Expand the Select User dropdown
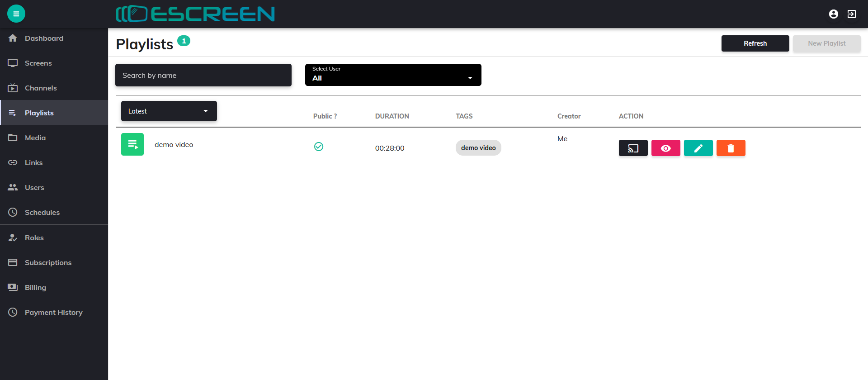Viewport: 868px width, 380px height. point(393,75)
